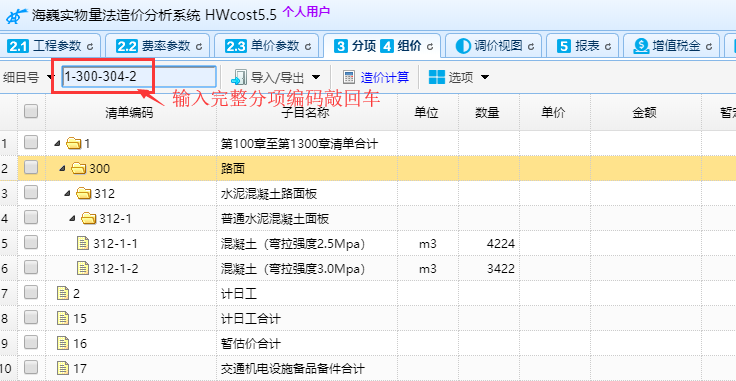Click refresh icon on 调价视图 tab

click(x=531, y=46)
